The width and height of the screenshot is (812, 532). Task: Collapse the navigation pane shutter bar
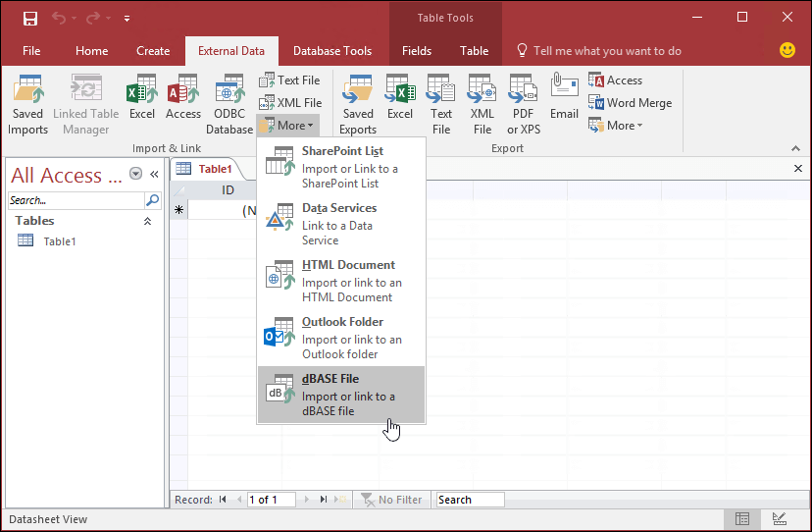[x=154, y=175]
